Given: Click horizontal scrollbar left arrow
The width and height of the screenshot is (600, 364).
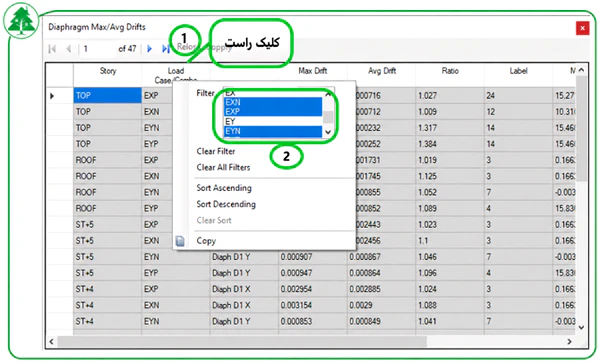Looking at the screenshot, I should [x=52, y=341].
